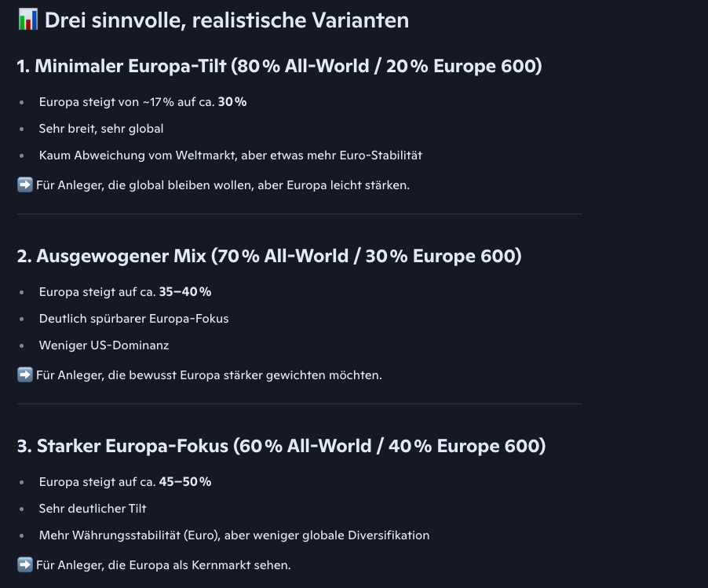
Task: Click the bold "35–40%" value
Action: pyautogui.click(x=185, y=292)
